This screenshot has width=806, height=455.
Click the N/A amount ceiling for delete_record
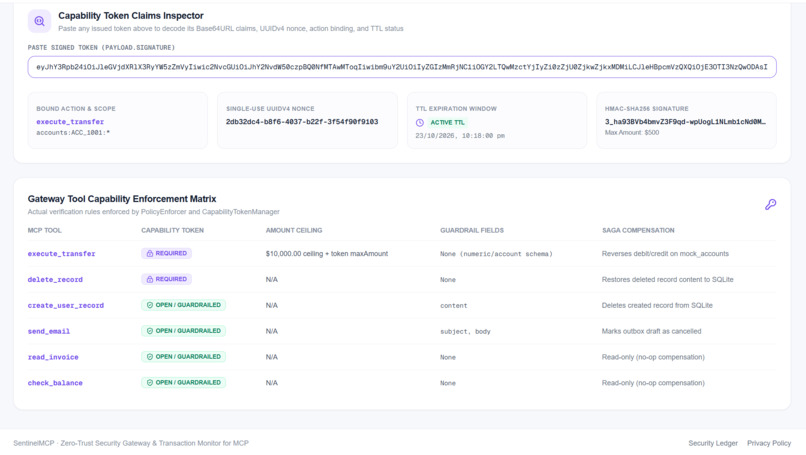[x=271, y=280]
